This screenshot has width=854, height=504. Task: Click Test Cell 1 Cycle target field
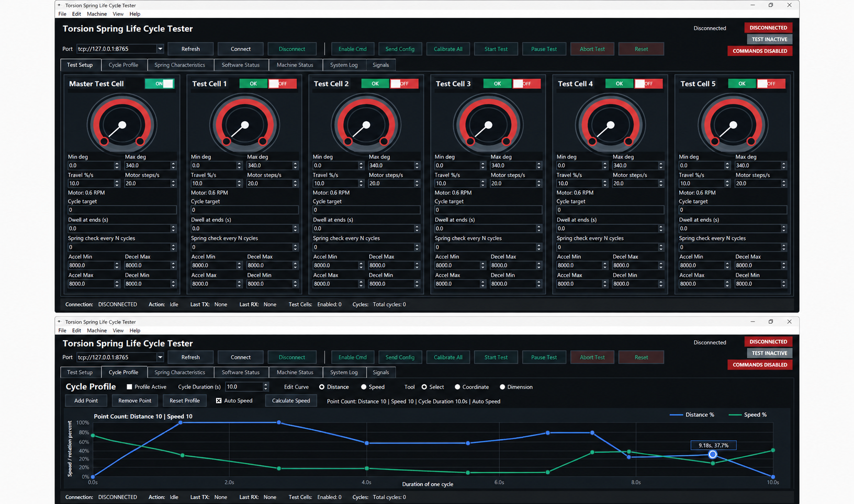(244, 210)
